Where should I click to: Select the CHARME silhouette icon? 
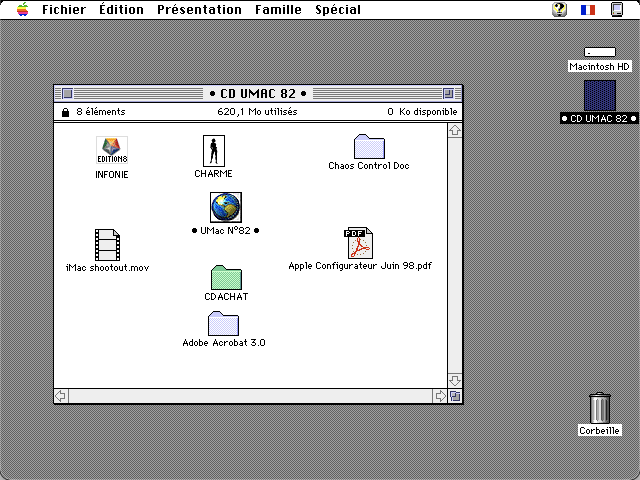pos(214,151)
